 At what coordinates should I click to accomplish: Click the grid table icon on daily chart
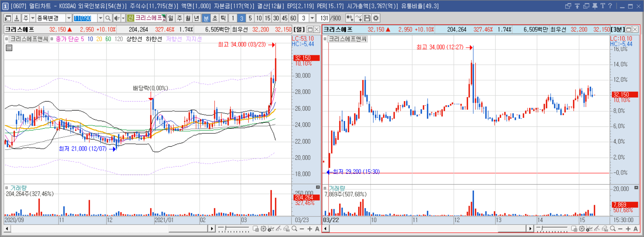[x=9, y=48]
